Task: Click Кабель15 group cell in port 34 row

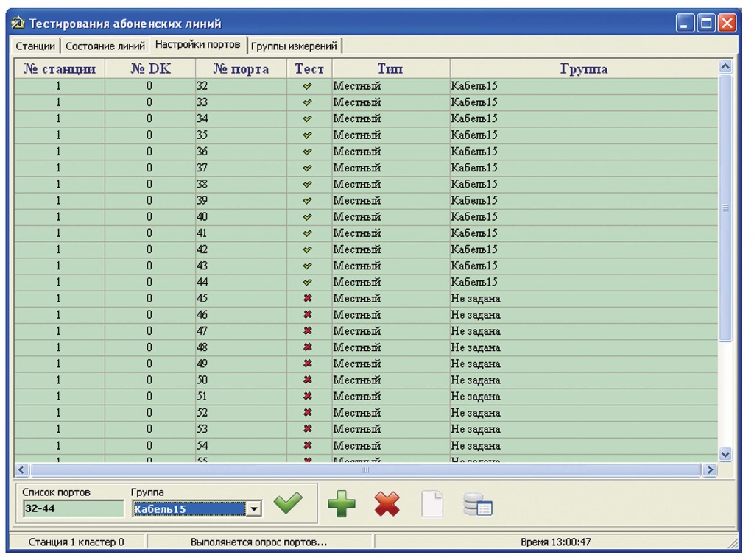Action: click(x=584, y=118)
